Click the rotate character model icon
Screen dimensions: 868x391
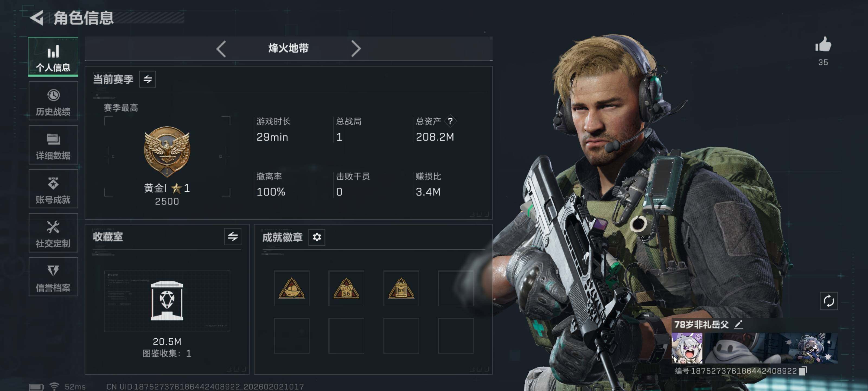pyautogui.click(x=829, y=301)
